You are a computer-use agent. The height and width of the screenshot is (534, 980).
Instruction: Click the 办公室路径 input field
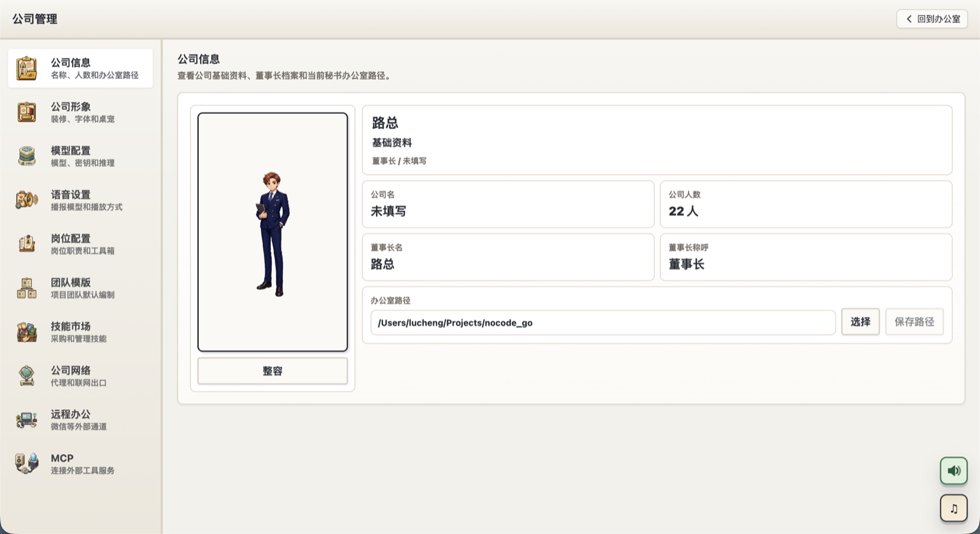(603, 323)
